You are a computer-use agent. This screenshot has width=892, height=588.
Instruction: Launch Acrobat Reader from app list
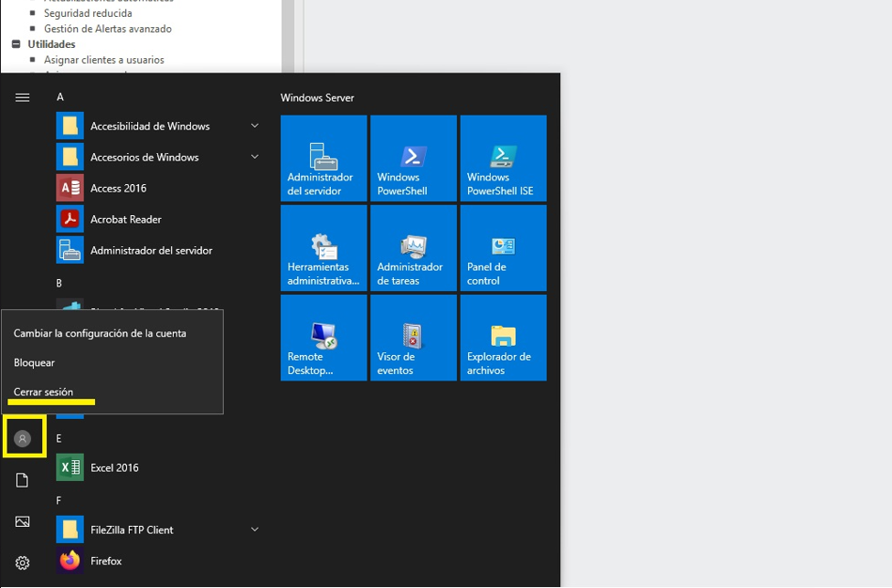(158, 220)
